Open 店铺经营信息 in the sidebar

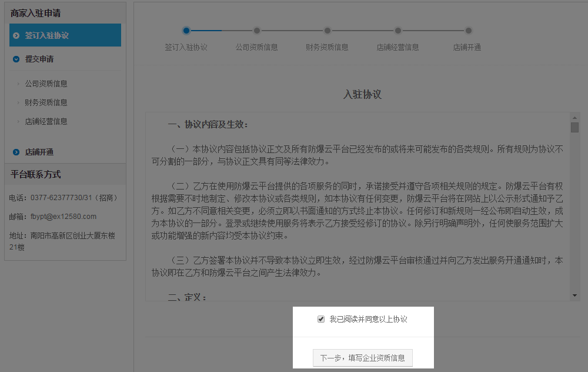point(46,121)
